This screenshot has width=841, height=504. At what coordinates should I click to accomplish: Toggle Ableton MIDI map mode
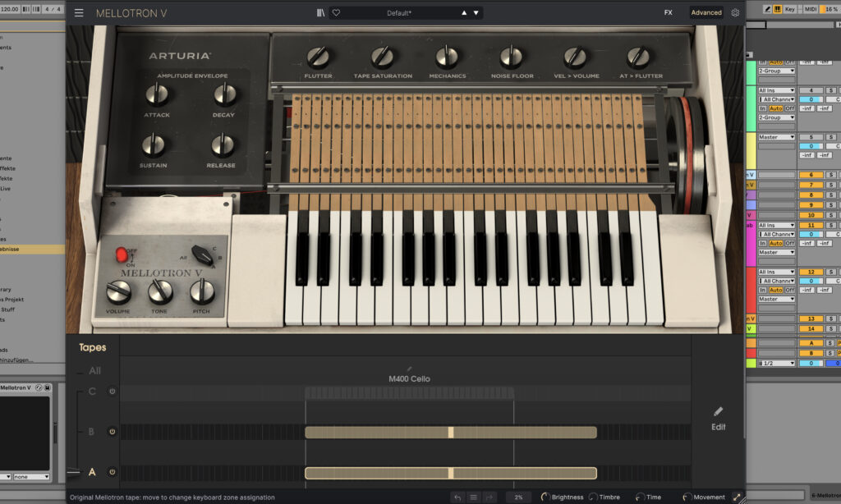pos(810,9)
